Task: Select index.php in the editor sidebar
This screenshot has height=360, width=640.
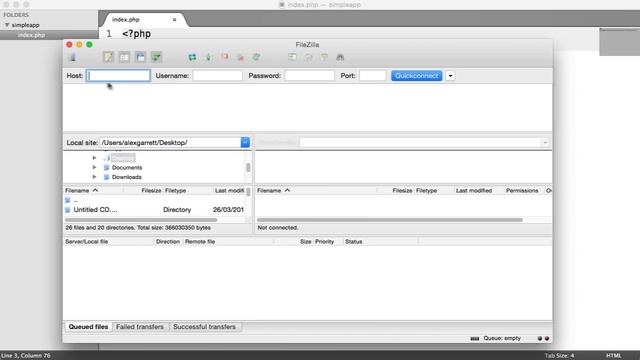Action: [31, 35]
